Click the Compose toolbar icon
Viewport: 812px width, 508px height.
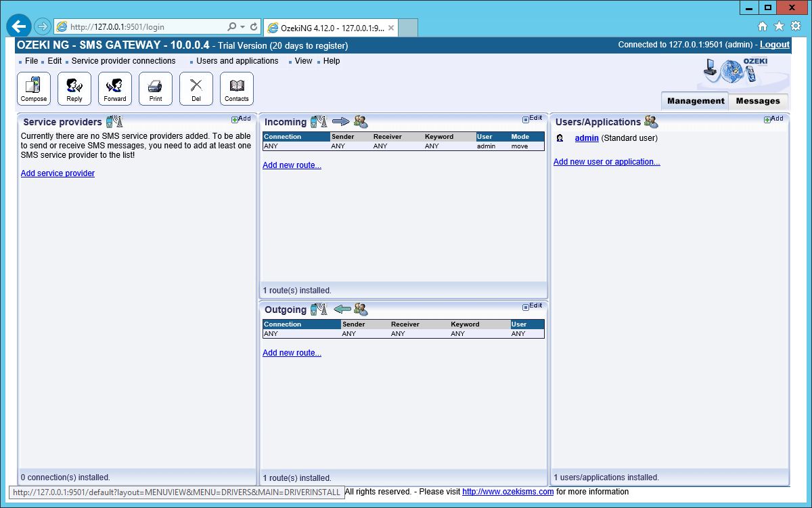34,89
